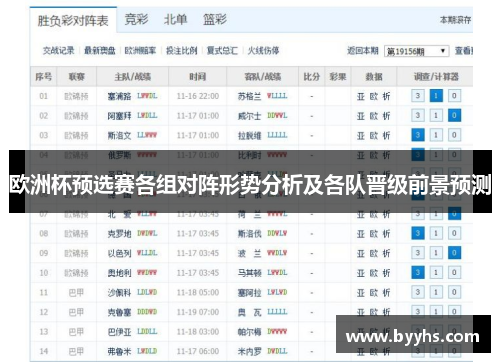500x362 pixels.
Task: Click away team 苏格兰 in row 01
Action: point(249,96)
